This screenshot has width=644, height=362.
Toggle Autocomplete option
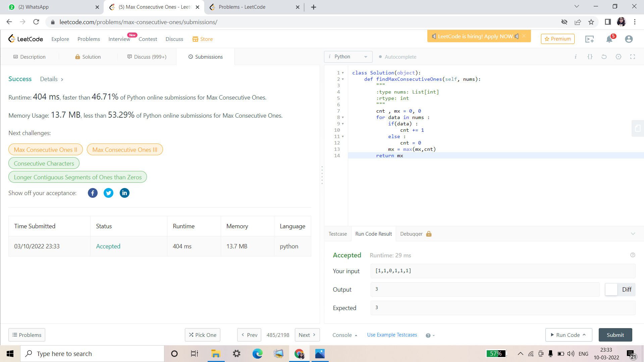pyautogui.click(x=397, y=57)
